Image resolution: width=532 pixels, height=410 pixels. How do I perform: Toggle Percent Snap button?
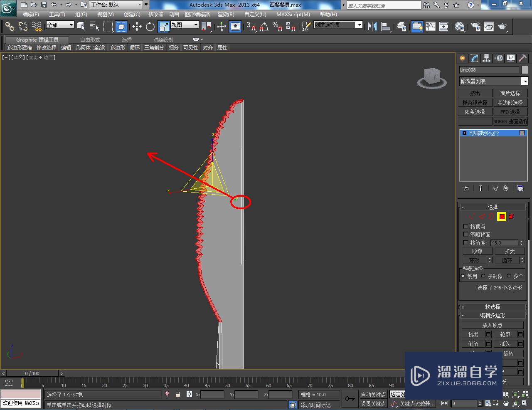click(278, 27)
